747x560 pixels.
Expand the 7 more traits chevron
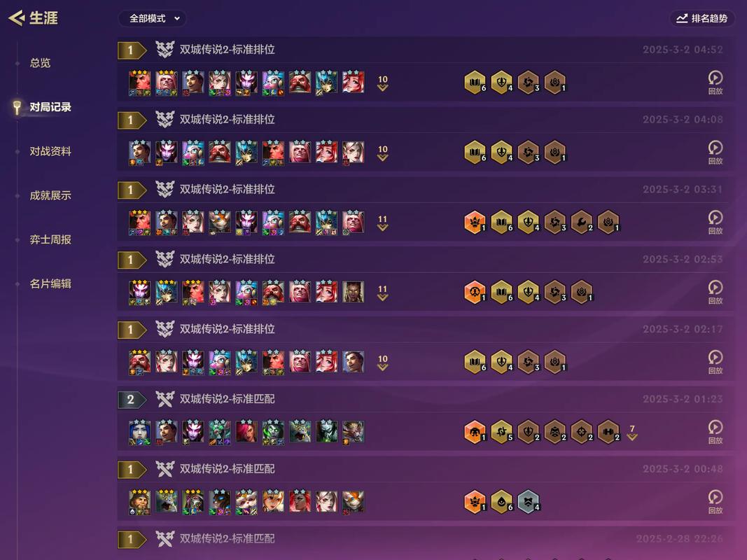[x=632, y=433]
